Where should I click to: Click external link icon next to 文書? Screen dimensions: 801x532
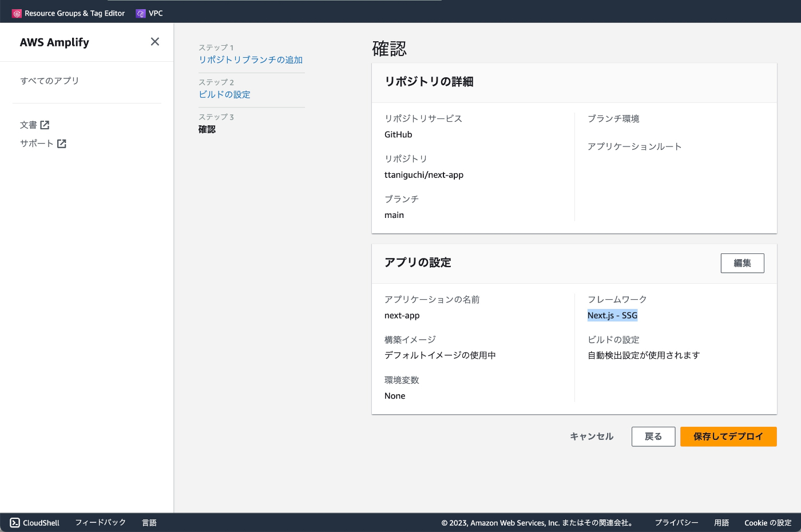point(45,125)
